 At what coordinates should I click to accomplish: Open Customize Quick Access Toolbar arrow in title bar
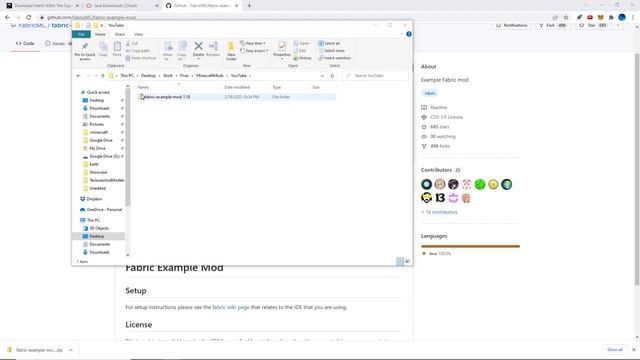point(102,25)
